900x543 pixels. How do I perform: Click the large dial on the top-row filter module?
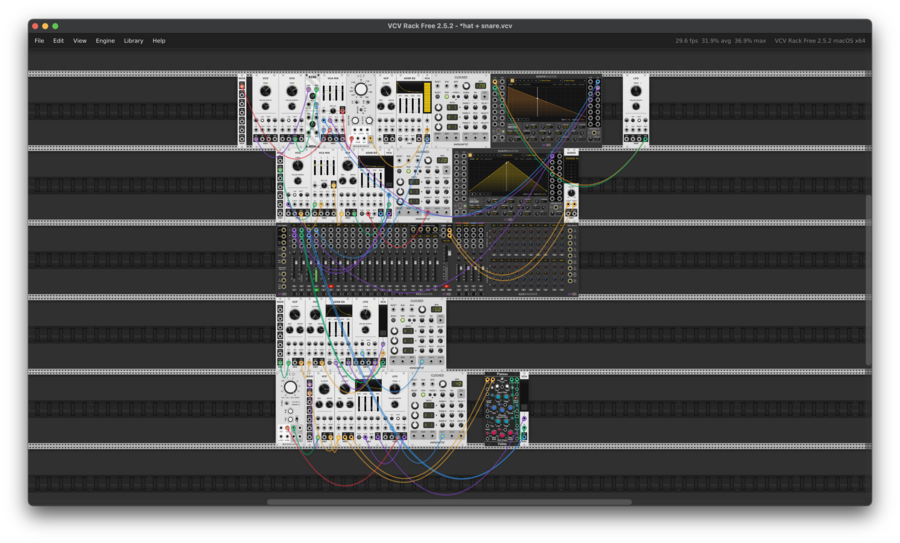tap(361, 91)
